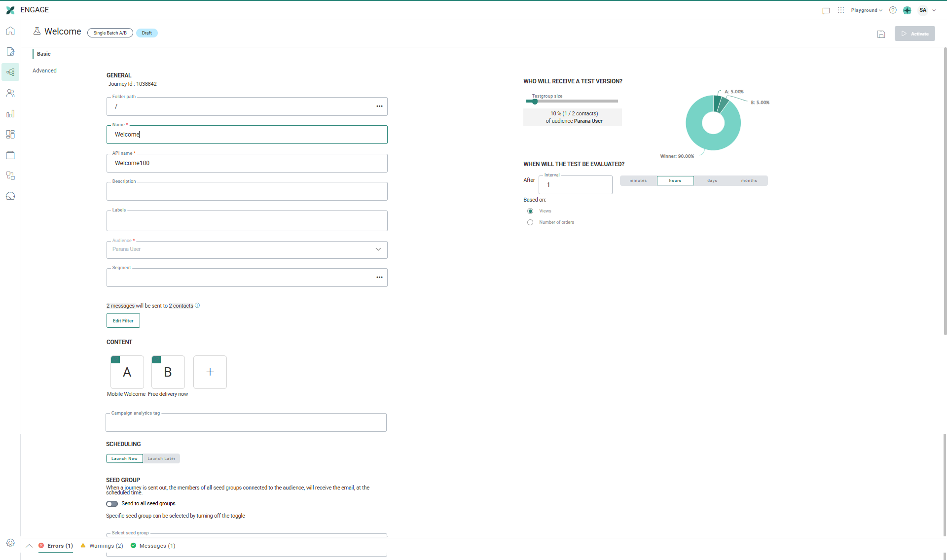Select the Views radio button

[x=530, y=211]
